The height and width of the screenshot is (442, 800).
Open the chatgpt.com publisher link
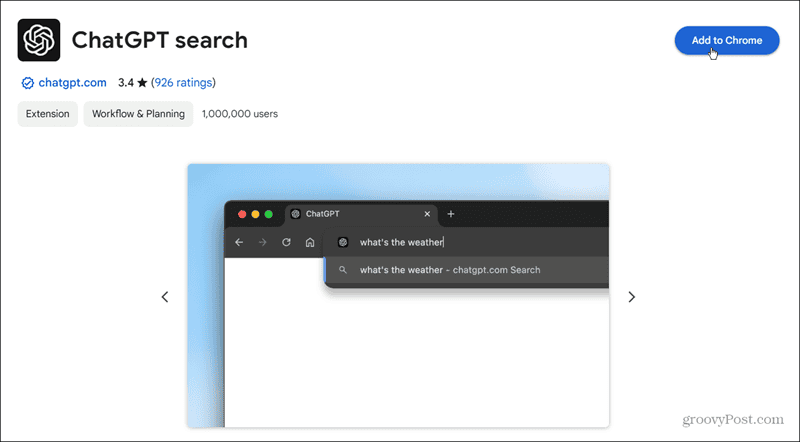tap(72, 83)
